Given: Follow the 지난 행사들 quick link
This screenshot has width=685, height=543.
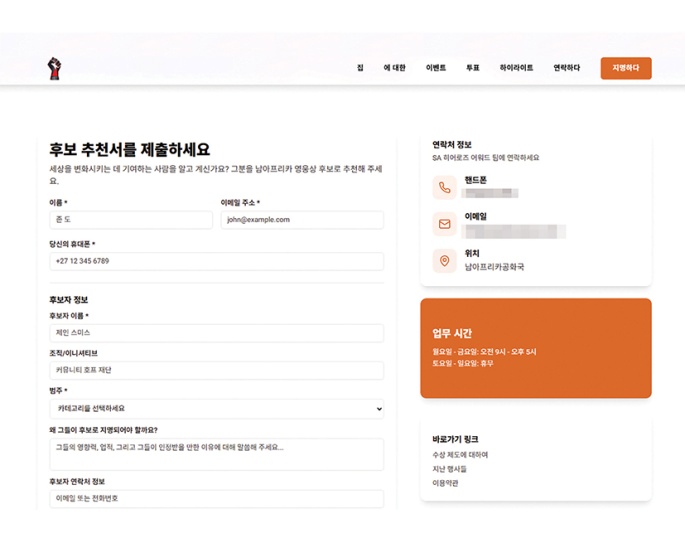Looking at the screenshot, I should [x=450, y=469].
